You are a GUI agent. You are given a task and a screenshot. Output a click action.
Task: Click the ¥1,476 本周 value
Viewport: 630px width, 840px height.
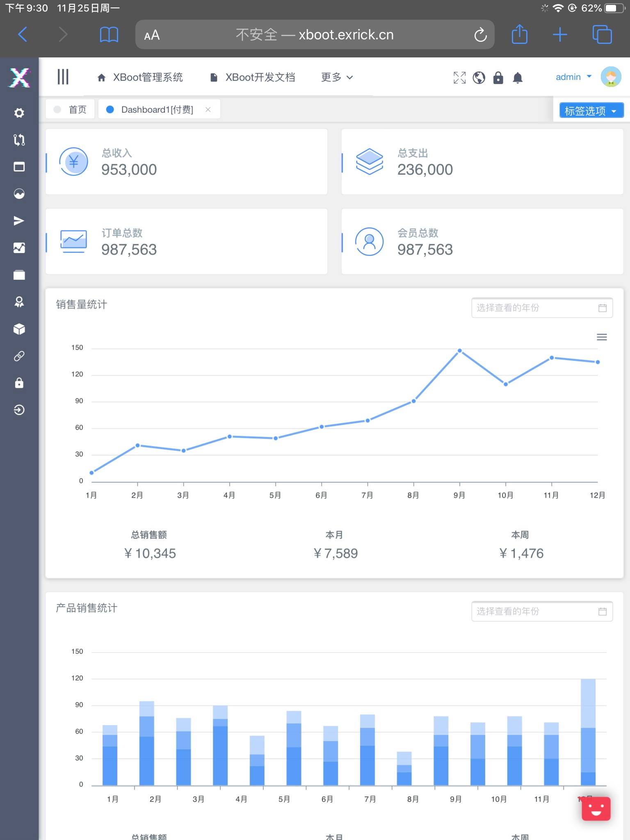point(521,553)
